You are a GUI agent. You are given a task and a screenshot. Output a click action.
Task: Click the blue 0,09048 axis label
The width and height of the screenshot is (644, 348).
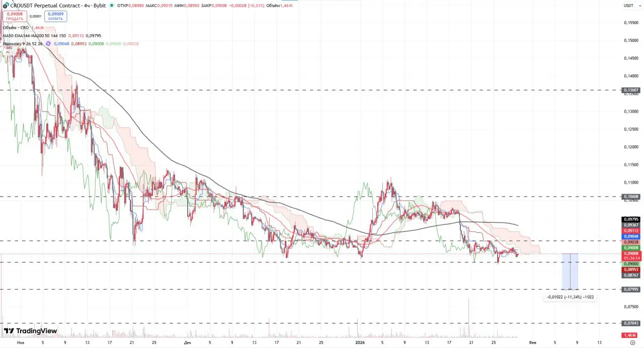[631, 236]
